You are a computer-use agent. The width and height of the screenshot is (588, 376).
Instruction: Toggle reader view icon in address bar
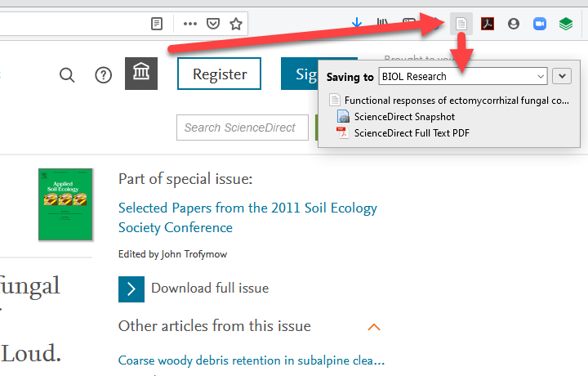click(x=156, y=24)
